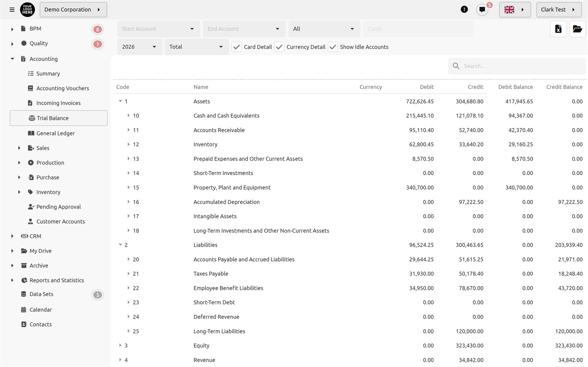Click the My Drive folder icon
This screenshot has height=367, width=588.
point(24,251)
